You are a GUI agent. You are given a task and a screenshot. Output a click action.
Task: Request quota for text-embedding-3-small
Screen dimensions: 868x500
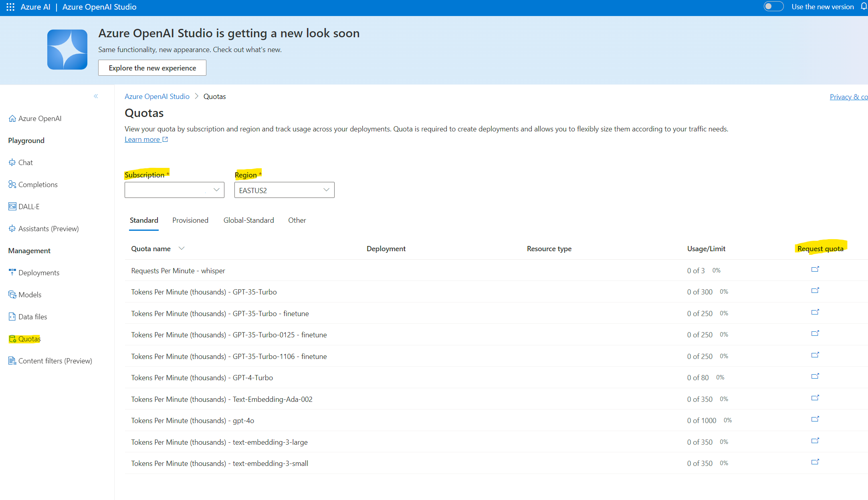pos(815,462)
